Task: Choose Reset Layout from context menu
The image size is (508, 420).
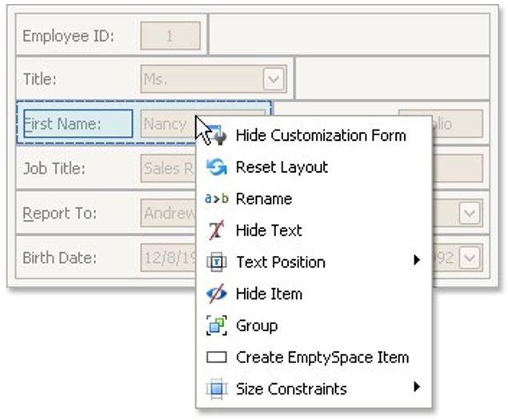Action: coord(282,167)
